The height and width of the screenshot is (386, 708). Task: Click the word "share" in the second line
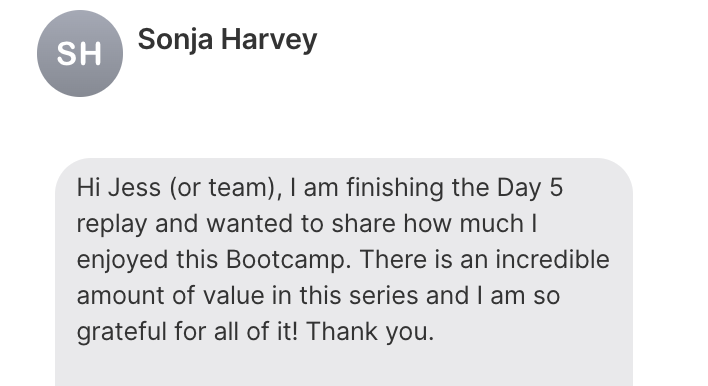tap(363, 224)
